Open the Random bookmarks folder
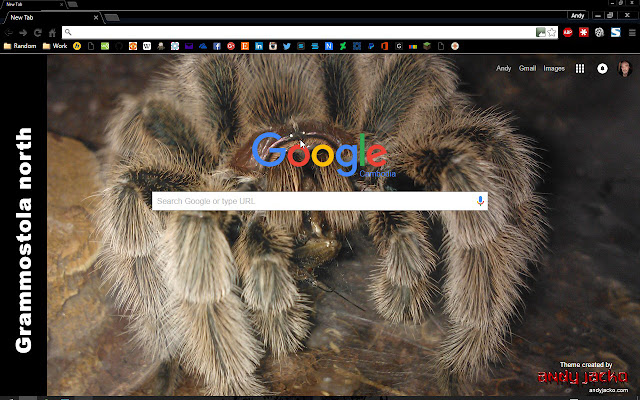The image size is (640, 400). pyautogui.click(x=20, y=46)
